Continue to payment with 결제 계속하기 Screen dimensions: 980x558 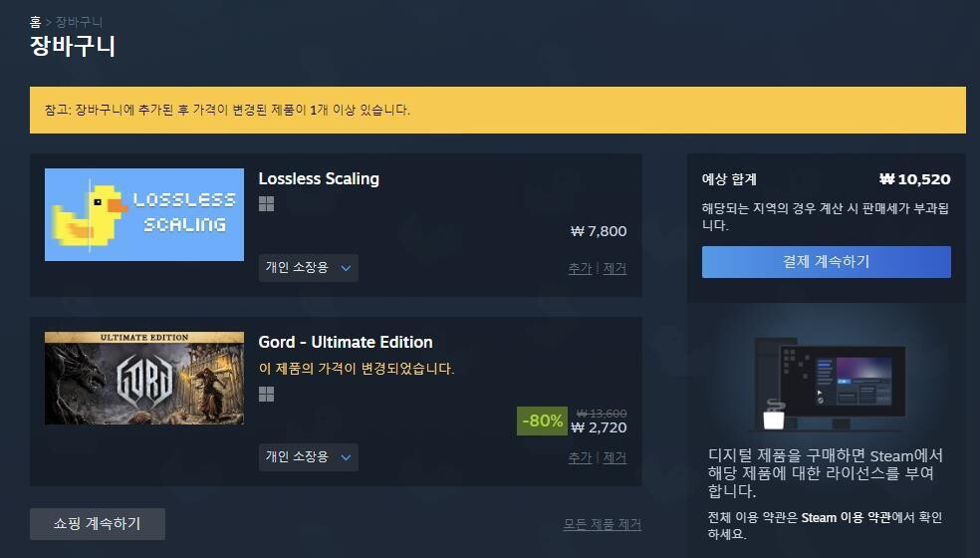[827, 261]
